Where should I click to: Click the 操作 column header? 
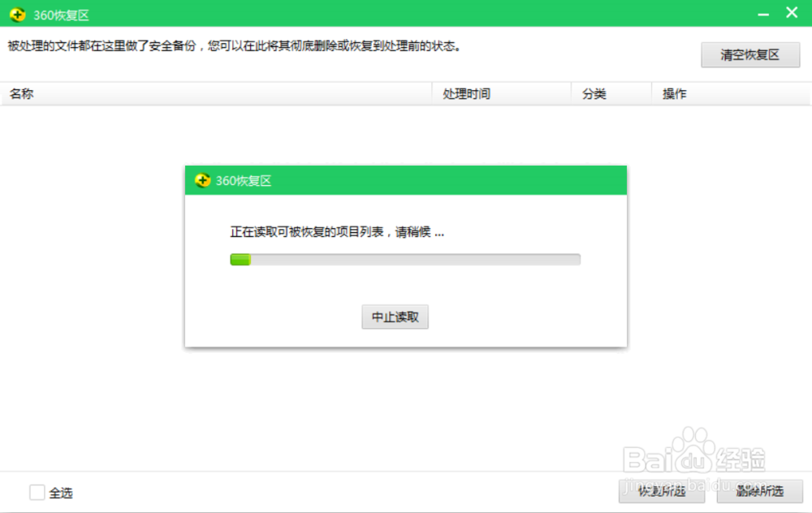pos(732,93)
